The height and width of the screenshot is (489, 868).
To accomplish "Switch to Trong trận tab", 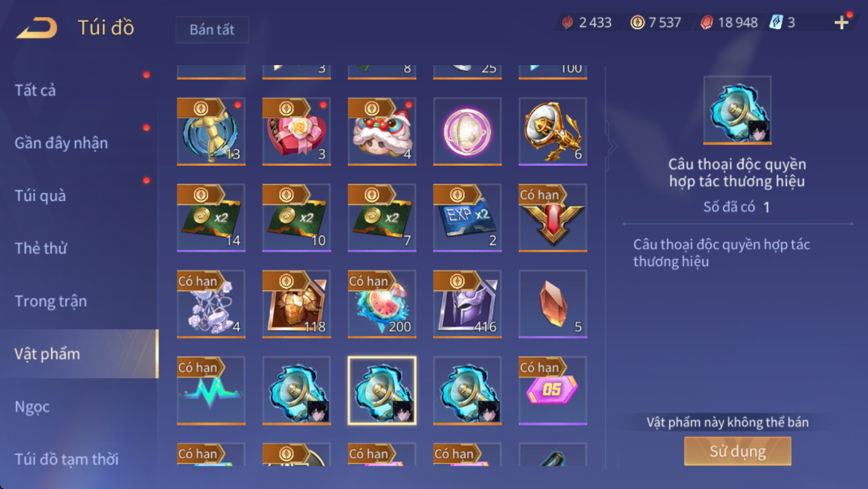I will 51,302.
